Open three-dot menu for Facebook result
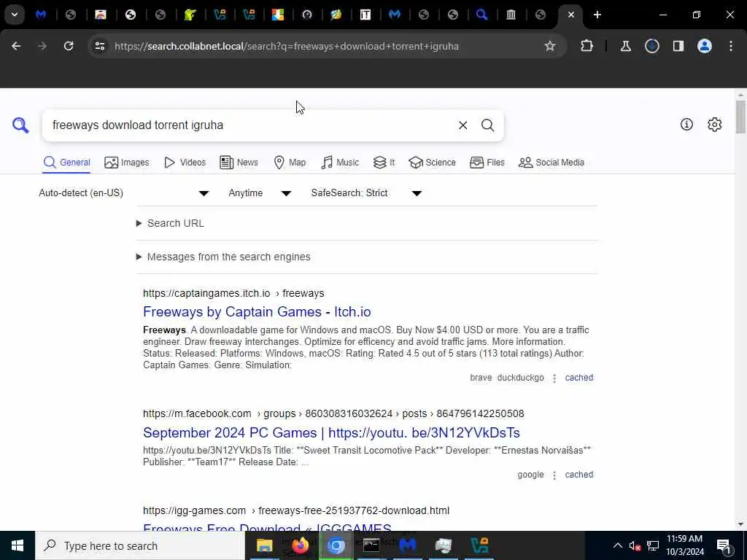Viewport: 747px width, 560px height. tap(554, 475)
